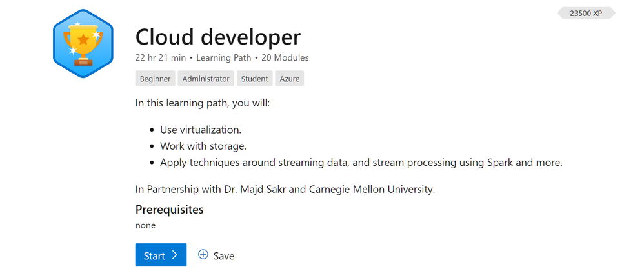
Task: Select the Beginner tag
Action: (156, 79)
